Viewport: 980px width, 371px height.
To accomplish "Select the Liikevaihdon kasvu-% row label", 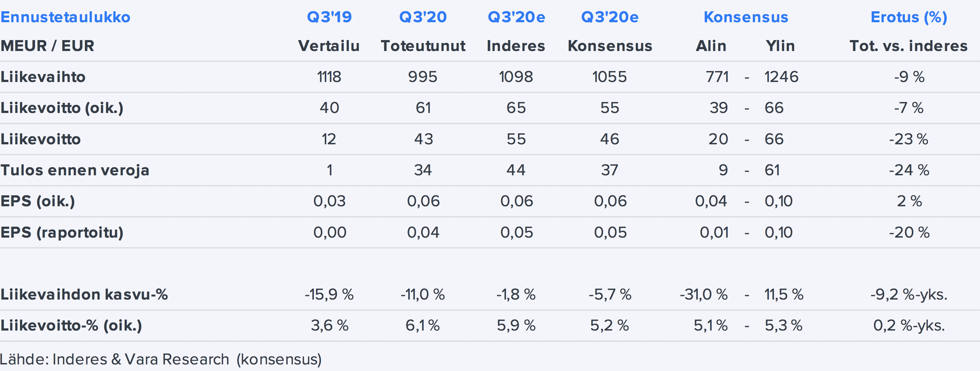I will pyautogui.click(x=84, y=294).
